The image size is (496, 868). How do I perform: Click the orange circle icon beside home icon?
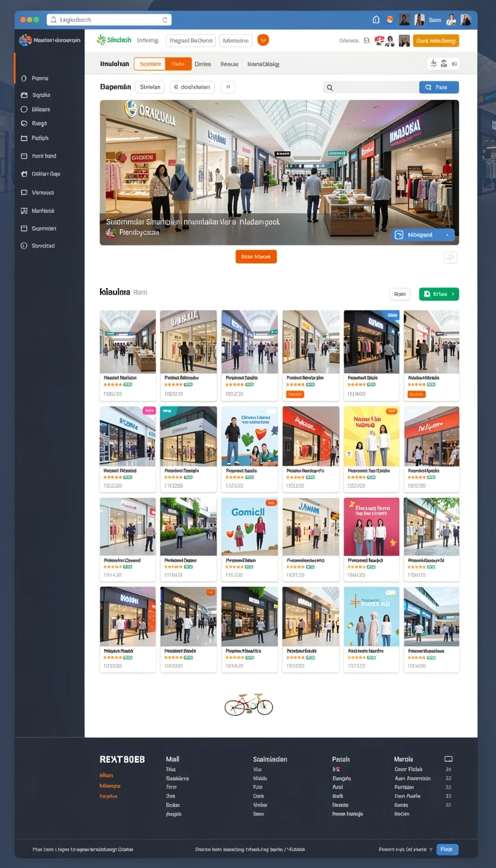pos(389,20)
